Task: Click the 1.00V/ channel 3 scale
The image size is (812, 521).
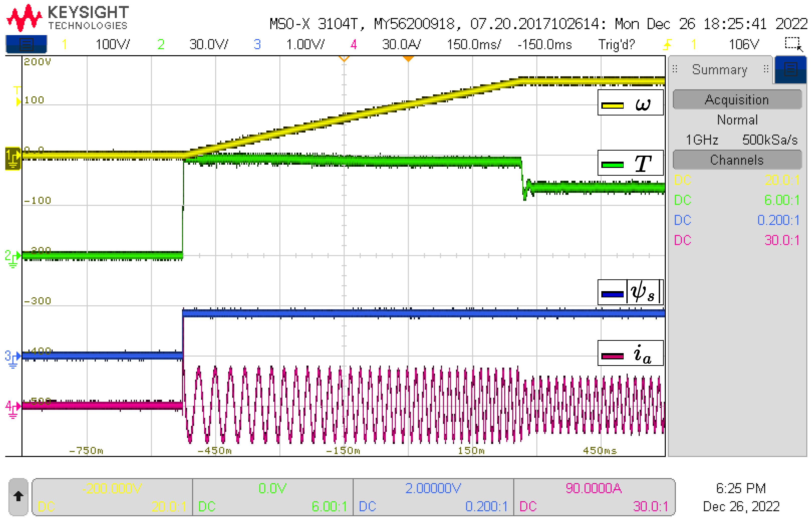Action: 305,44
